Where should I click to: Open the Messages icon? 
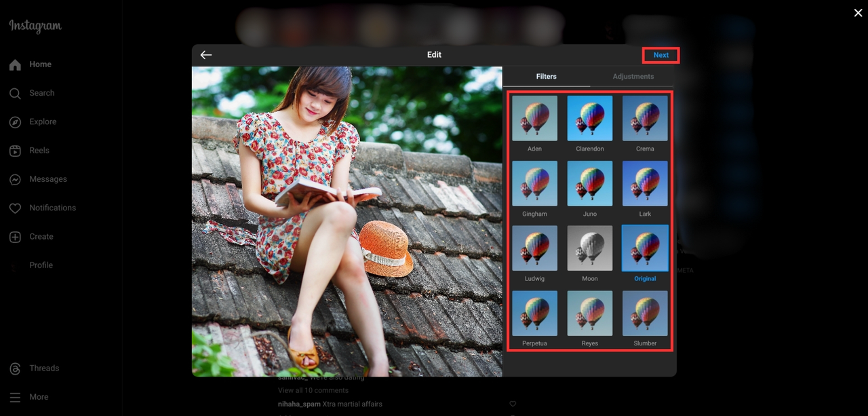tap(15, 179)
